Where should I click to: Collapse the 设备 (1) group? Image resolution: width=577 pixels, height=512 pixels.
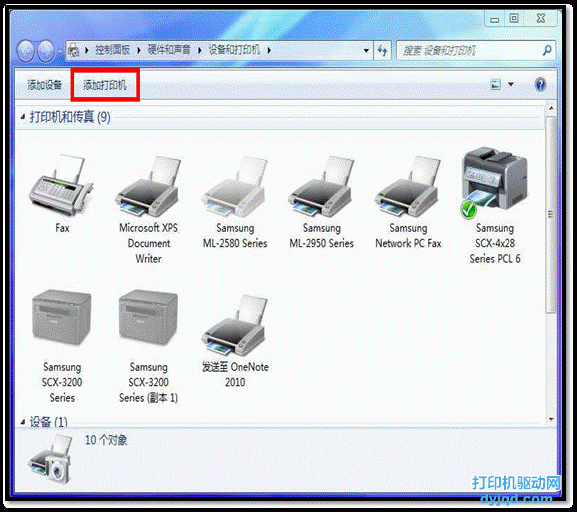click(23, 422)
